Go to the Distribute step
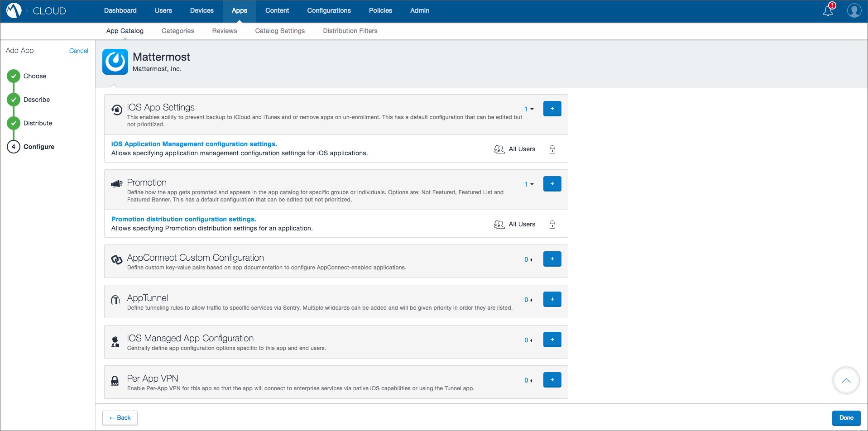The height and width of the screenshot is (431, 868). (x=38, y=123)
